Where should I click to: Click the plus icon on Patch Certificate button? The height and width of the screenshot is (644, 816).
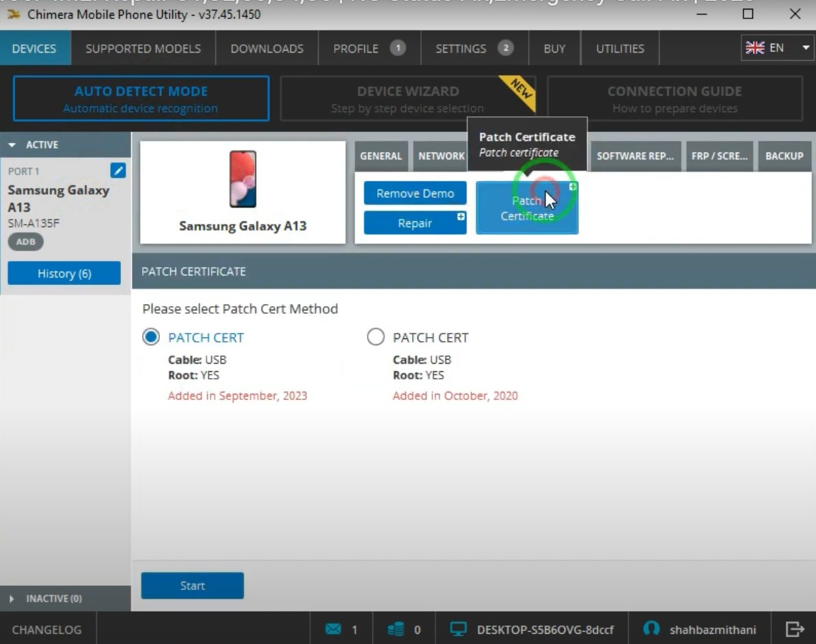point(573,187)
